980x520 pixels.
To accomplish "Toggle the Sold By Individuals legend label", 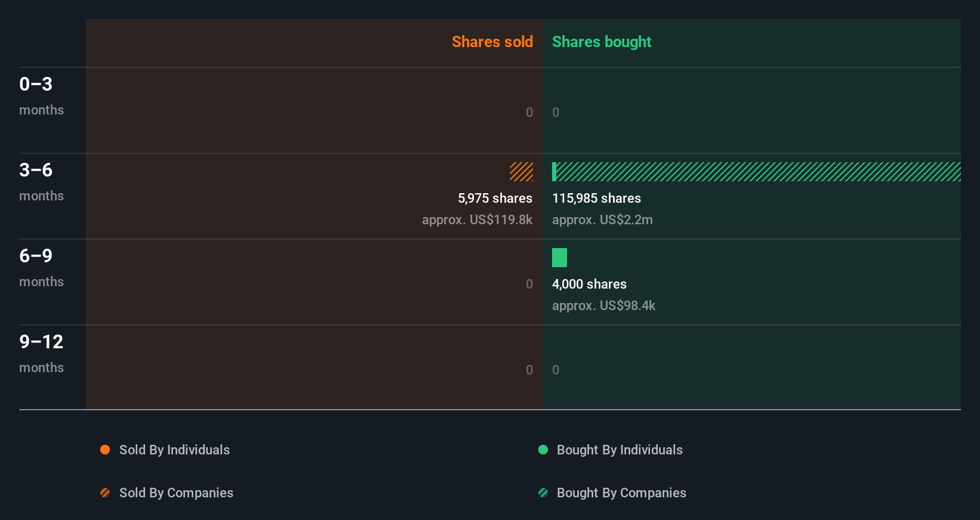I will pyautogui.click(x=174, y=450).
